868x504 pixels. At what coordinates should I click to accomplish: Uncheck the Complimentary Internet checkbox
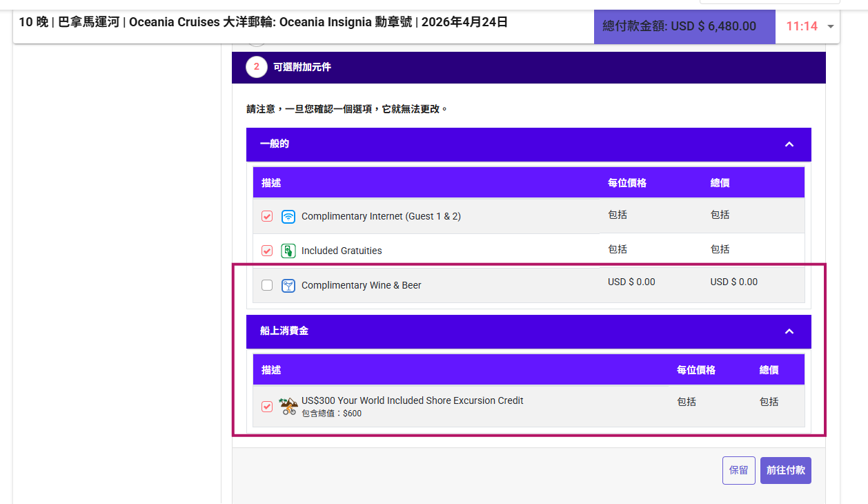pos(267,217)
